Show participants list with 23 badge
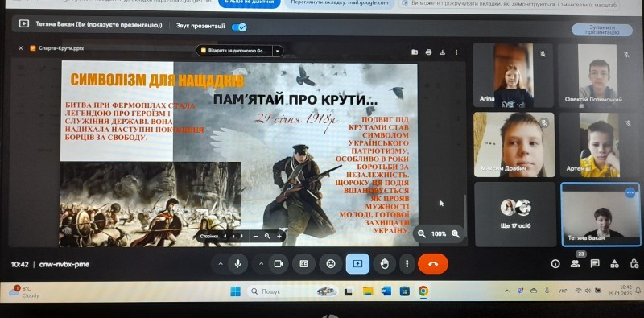This screenshot has height=318, width=644. point(576,264)
